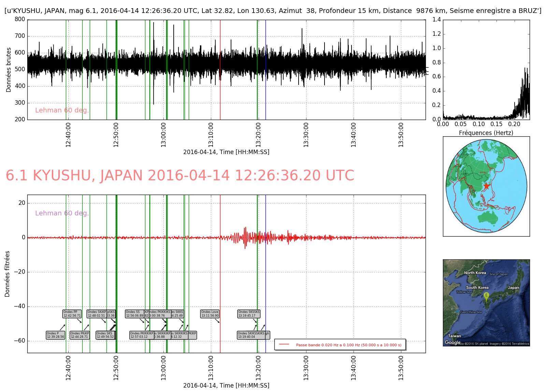Screen dimensions: 546x392
Task: Click the Google logo on satellite map
Action: [x=452, y=342]
